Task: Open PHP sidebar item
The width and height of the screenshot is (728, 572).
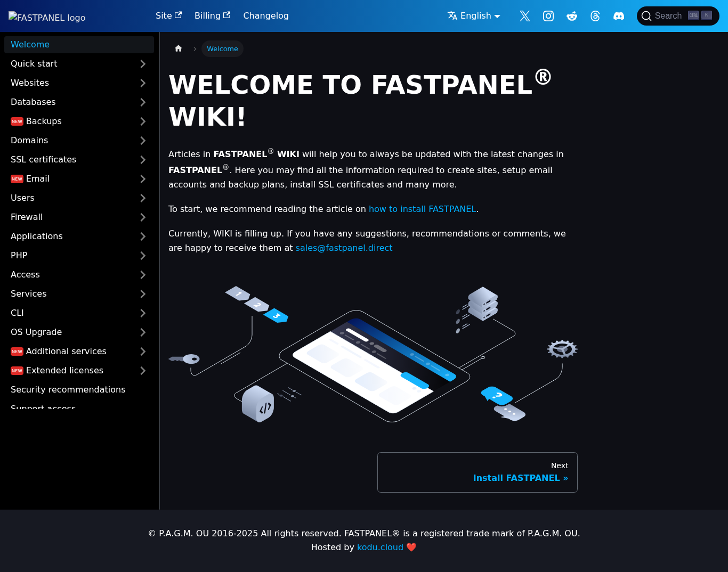Action: pyautogui.click(x=68, y=256)
